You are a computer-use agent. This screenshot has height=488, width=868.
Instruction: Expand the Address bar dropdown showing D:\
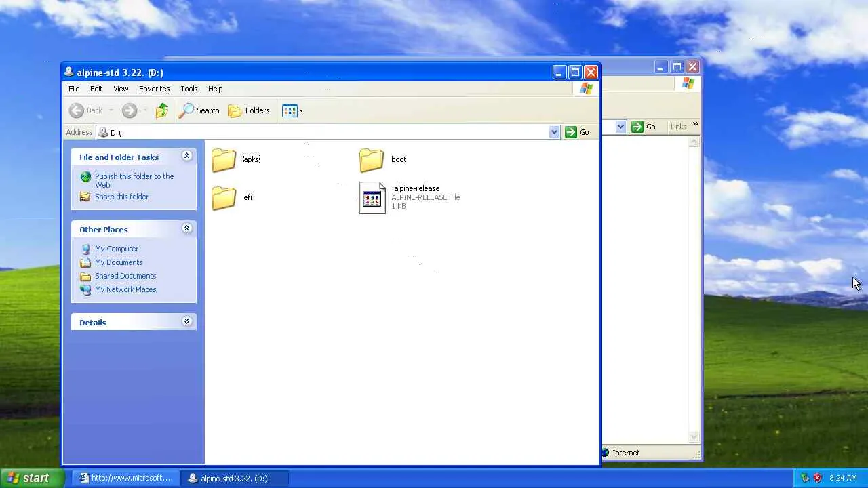pos(554,132)
